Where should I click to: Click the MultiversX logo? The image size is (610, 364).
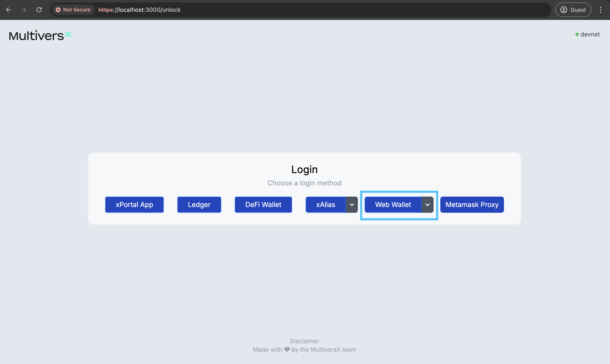click(40, 36)
